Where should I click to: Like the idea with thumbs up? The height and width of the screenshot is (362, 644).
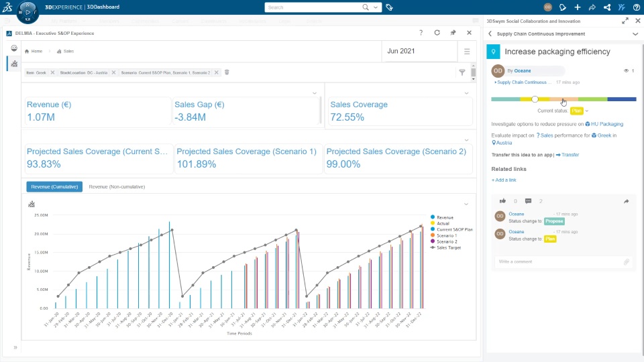click(x=502, y=201)
